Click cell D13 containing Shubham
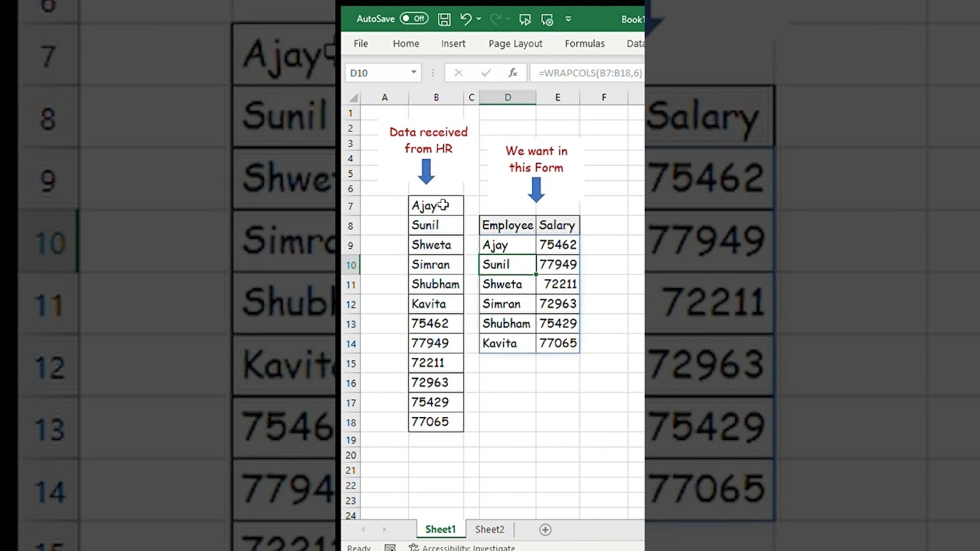 (508, 324)
